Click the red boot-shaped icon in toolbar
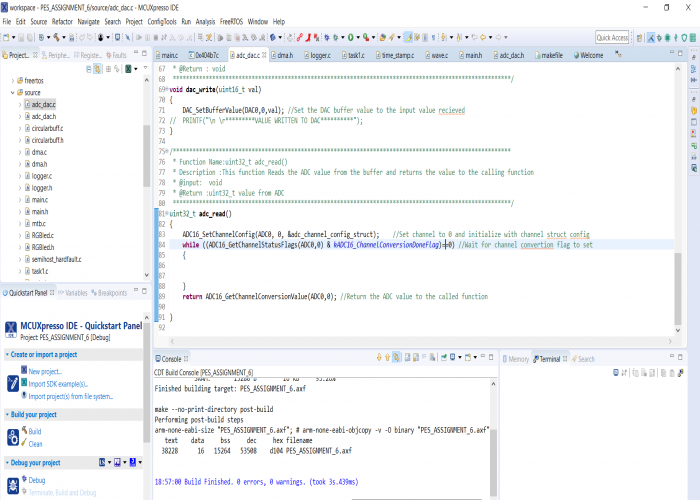Screen dimensions: 700x500 [x=308, y=38]
